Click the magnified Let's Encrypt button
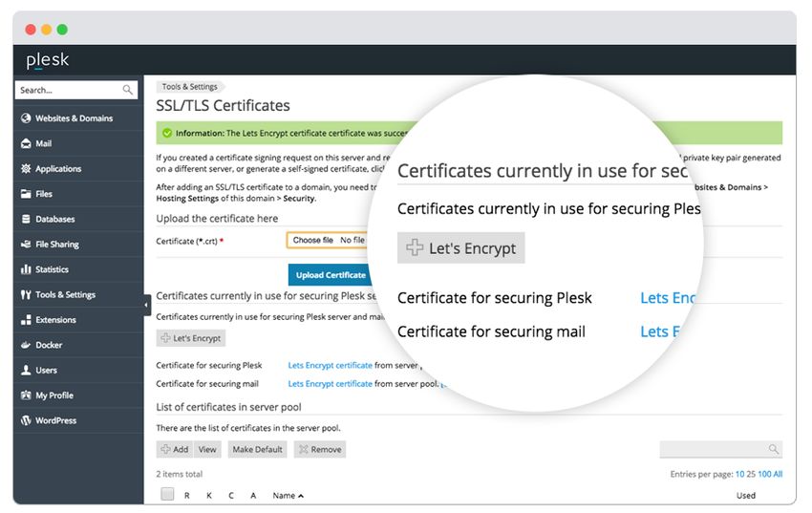Screen dimensions: 812x513 coord(460,248)
